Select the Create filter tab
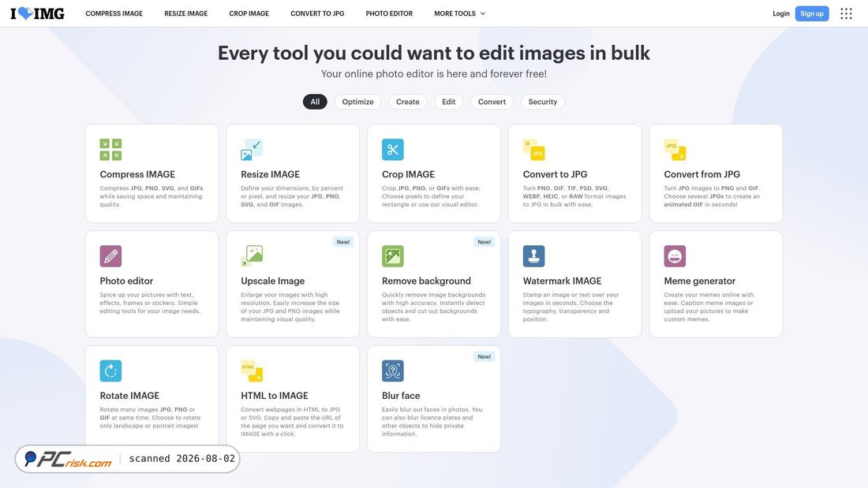The height and width of the screenshot is (488, 868). (x=407, y=102)
